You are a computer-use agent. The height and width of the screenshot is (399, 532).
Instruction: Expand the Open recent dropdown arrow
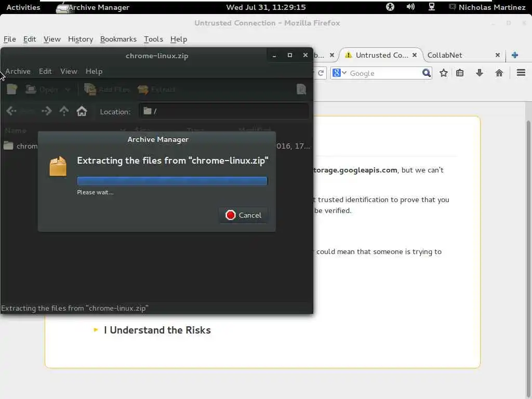coord(68,89)
